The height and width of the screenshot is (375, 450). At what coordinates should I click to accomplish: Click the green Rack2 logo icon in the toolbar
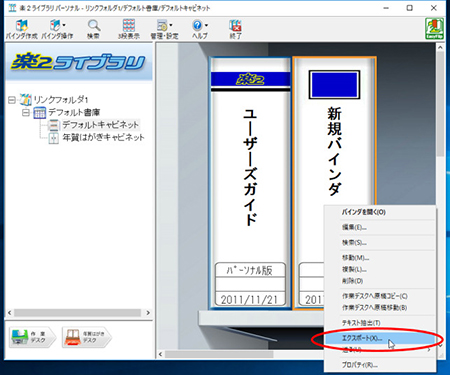pyautogui.click(x=434, y=29)
